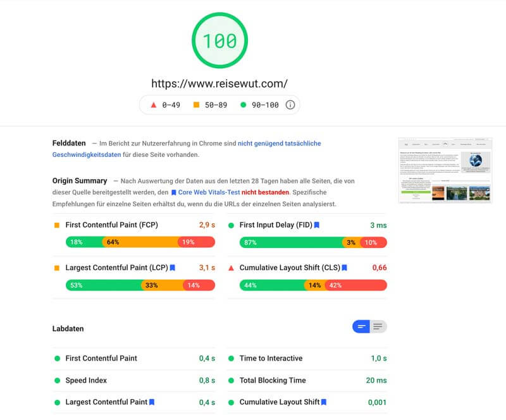Click the FCP distribution bar's 64% segment
Image resolution: width=506 pixels, height=420 pixels.
pyautogui.click(x=140, y=242)
